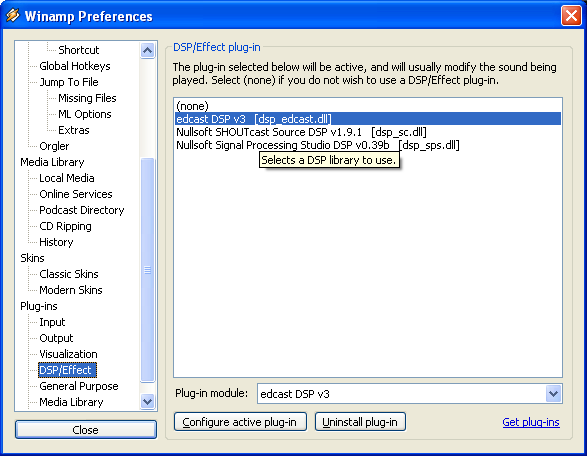Open Visualization plug-ins page
Screen dimensions: 587x456
[68, 354]
